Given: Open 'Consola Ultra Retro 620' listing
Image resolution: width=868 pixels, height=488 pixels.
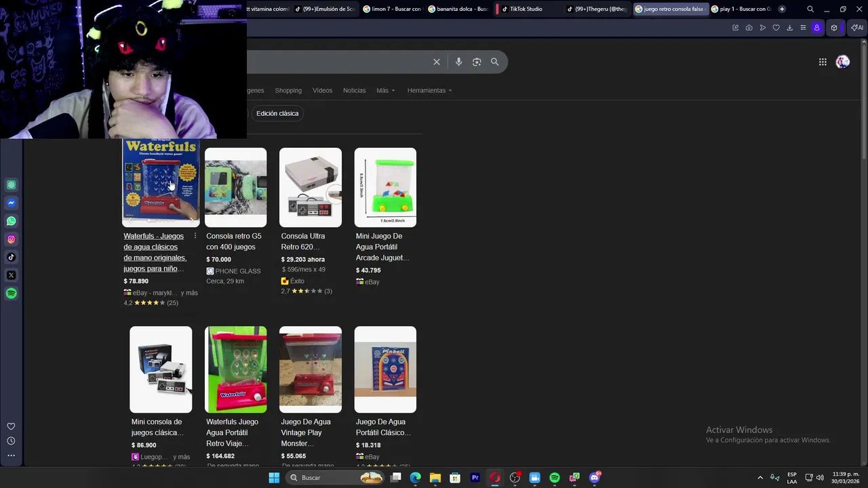Looking at the screenshot, I should 303,241.
